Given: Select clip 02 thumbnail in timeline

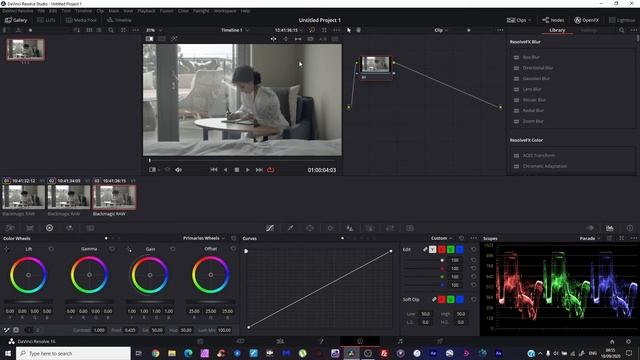Looking at the screenshot, I should [x=69, y=197].
